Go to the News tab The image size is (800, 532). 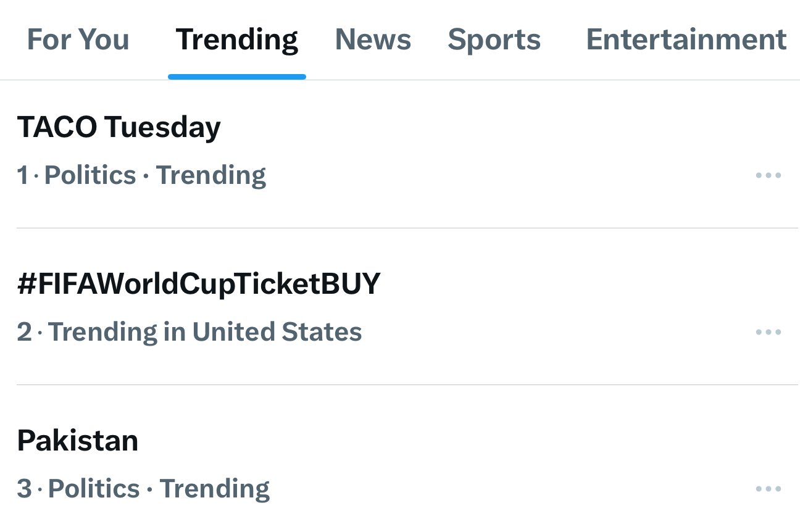(373, 40)
